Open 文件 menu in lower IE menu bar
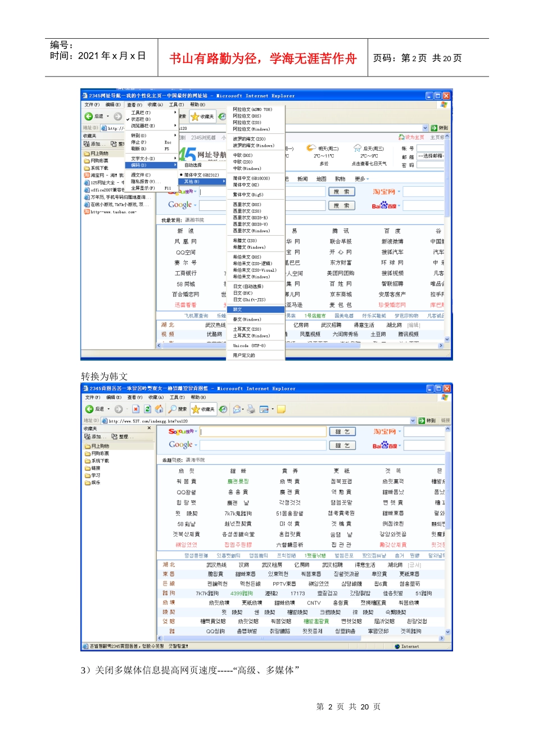This screenshot has width=534, height=756. pyautogui.click(x=92, y=397)
